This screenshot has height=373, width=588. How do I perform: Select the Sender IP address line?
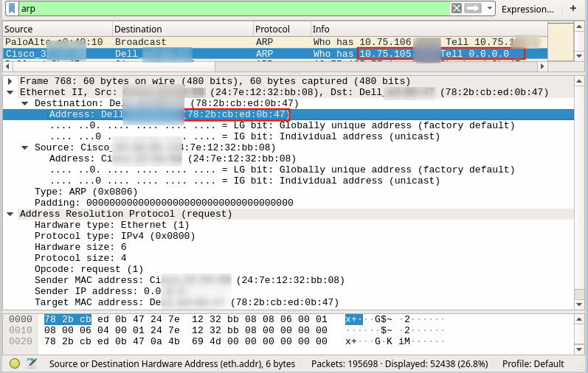point(288,291)
